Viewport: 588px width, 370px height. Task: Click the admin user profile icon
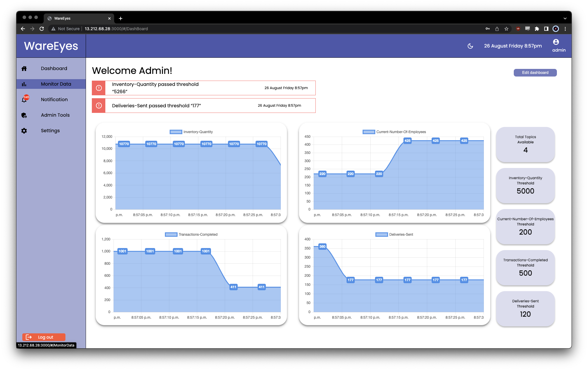click(x=556, y=42)
